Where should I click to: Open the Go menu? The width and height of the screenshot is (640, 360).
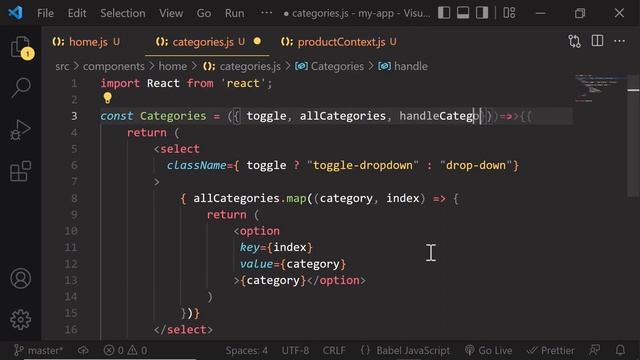pos(204,13)
